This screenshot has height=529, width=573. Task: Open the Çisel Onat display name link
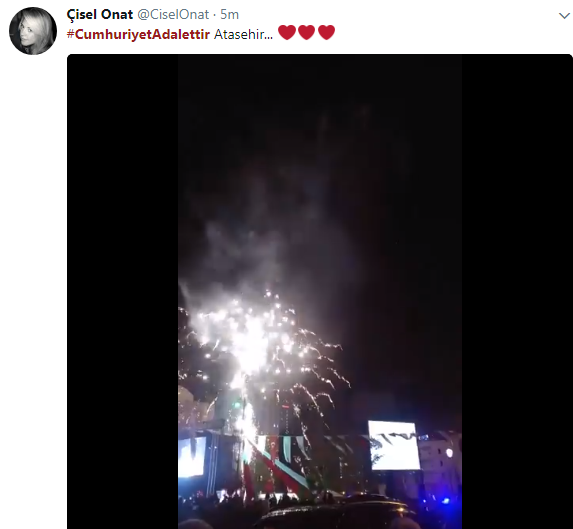click(x=100, y=15)
